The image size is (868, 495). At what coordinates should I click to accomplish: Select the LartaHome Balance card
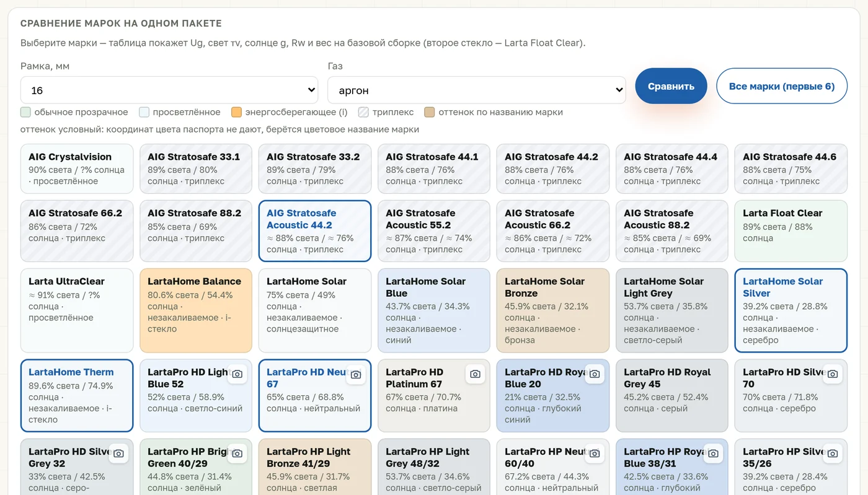[196, 310]
